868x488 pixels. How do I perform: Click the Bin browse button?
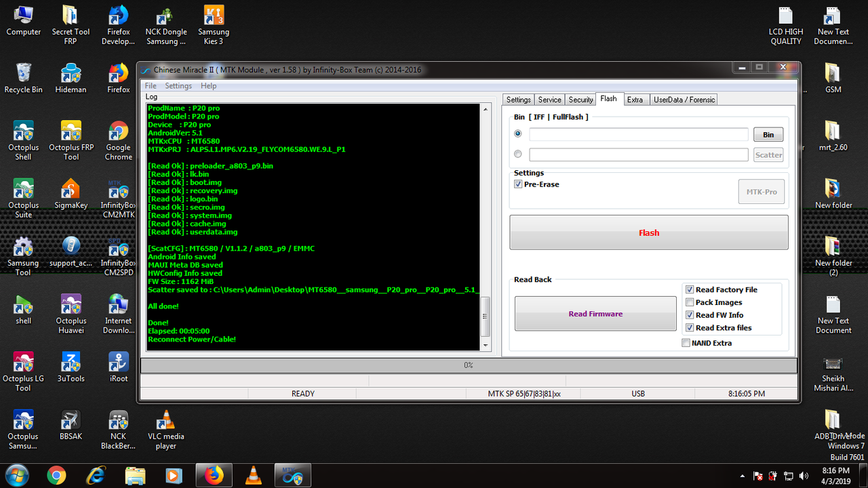(x=768, y=134)
